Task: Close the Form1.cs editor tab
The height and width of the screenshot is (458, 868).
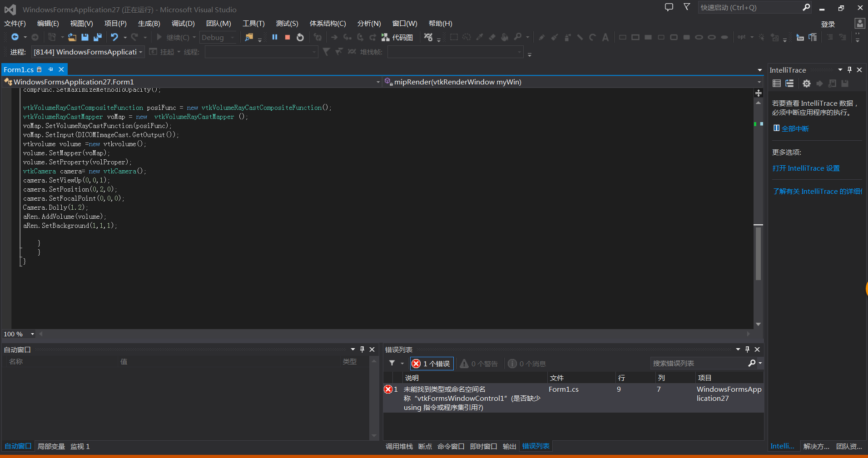Action: [x=61, y=69]
